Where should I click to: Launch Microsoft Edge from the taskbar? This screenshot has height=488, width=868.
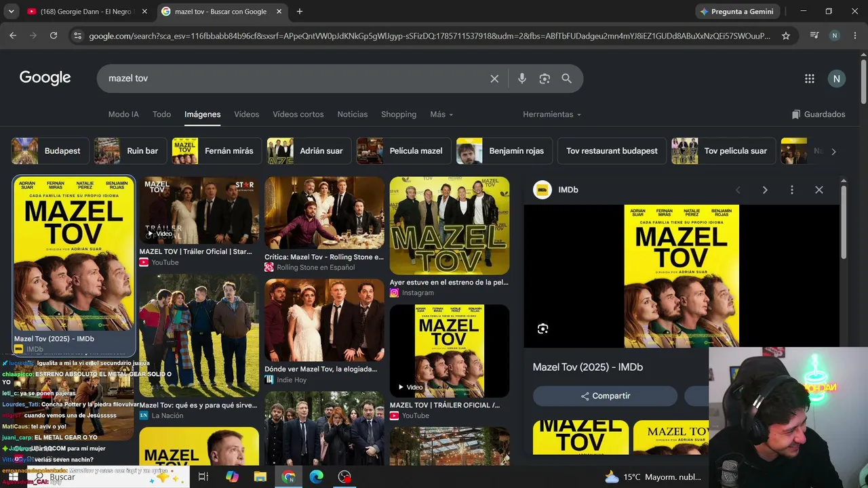[x=317, y=477]
